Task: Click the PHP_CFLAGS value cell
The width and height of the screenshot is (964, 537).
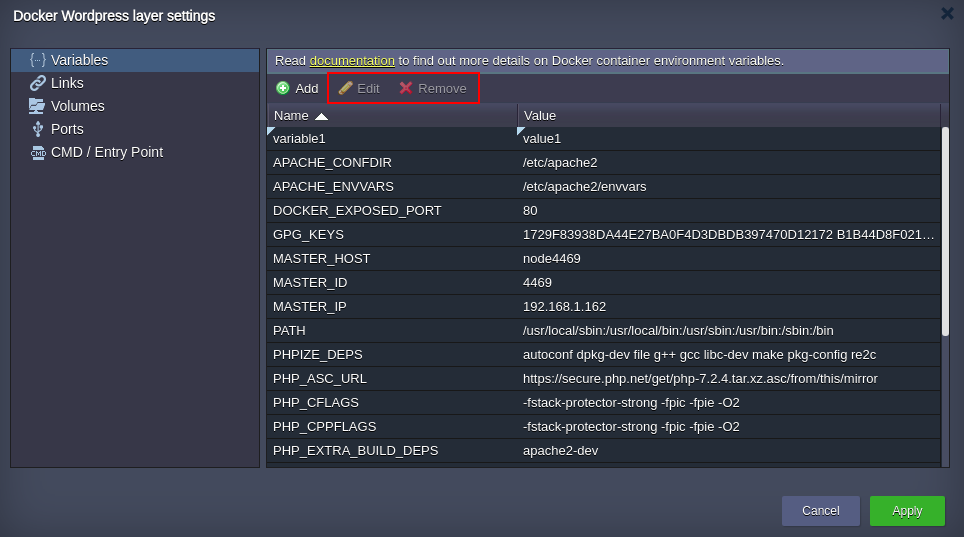Action: [729, 403]
